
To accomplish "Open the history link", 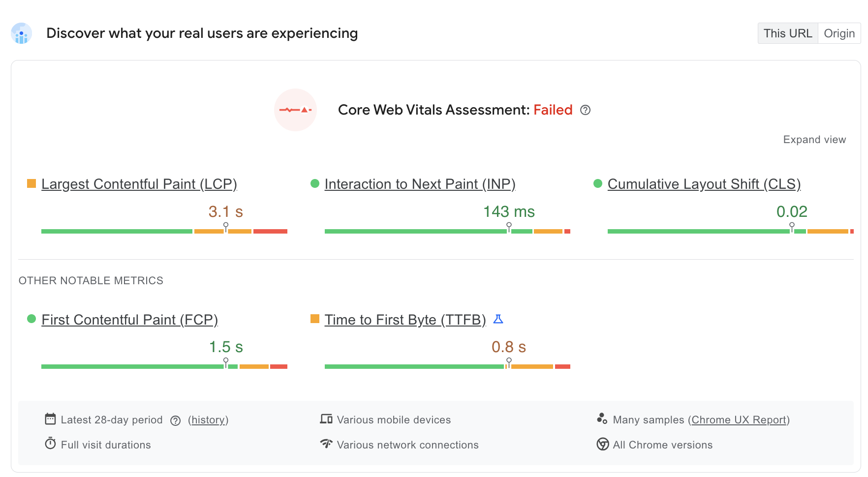I will coord(208,420).
